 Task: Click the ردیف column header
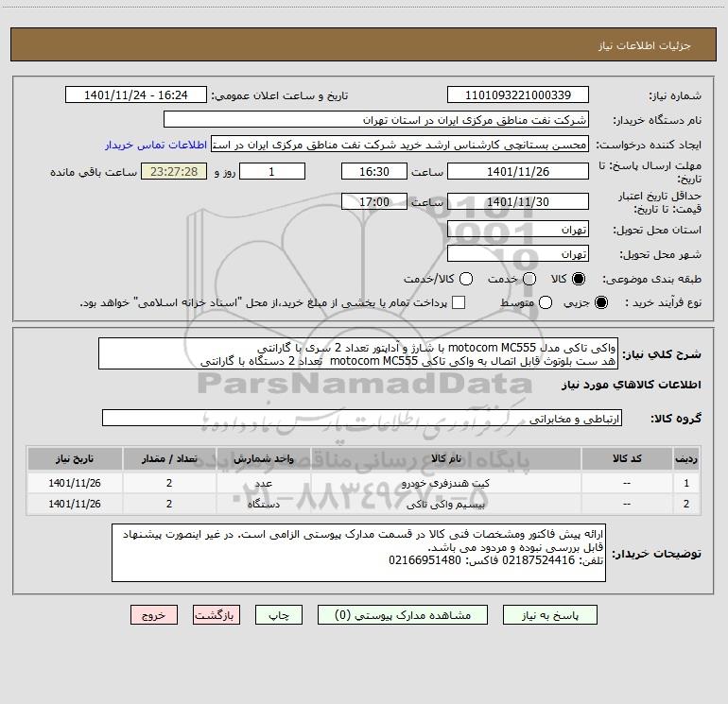pyautogui.click(x=686, y=458)
